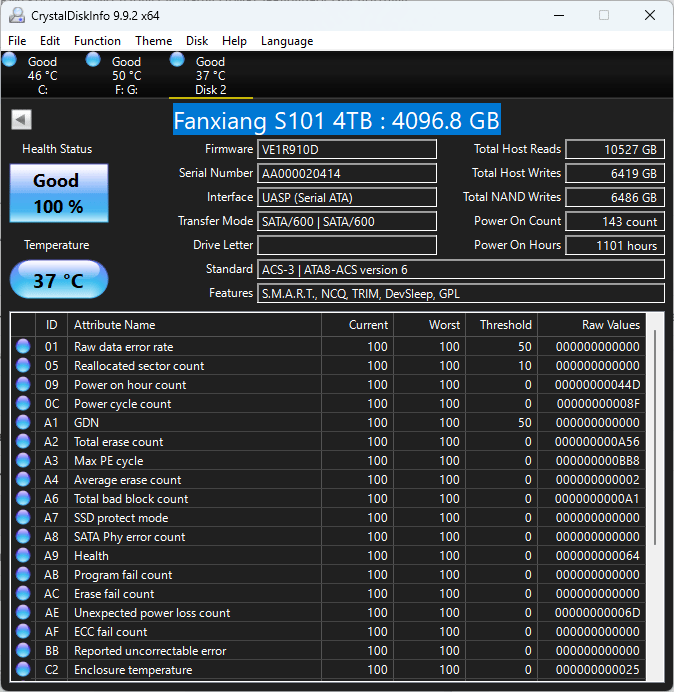The height and width of the screenshot is (692, 674).
Task: Click raw value 00000000044D
Action: pos(597,385)
